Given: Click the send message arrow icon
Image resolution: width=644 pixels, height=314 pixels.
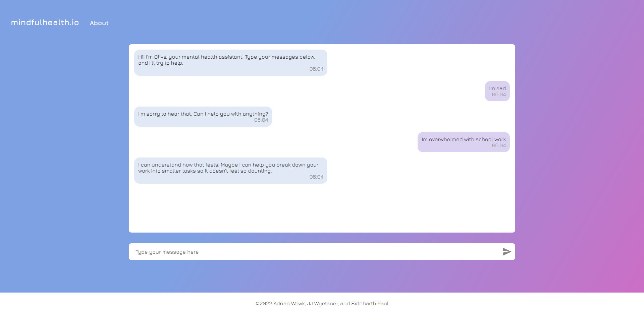Looking at the screenshot, I should coord(506,252).
